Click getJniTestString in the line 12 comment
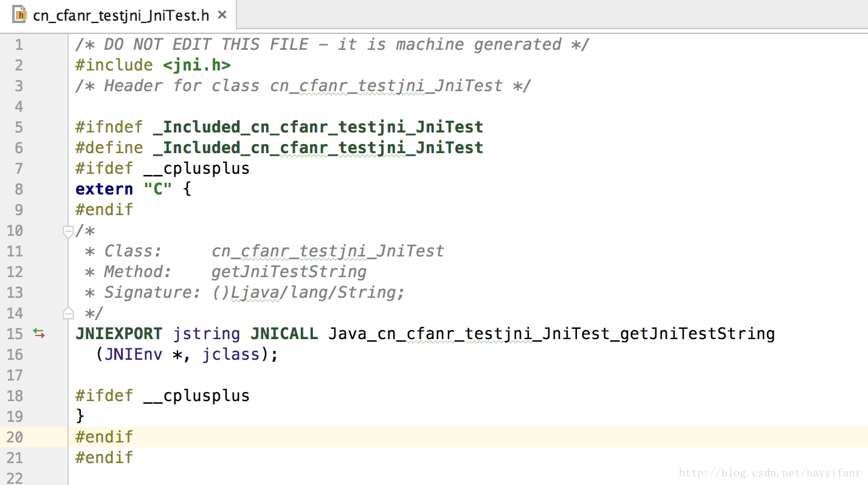The height and width of the screenshot is (485, 868). click(x=289, y=272)
